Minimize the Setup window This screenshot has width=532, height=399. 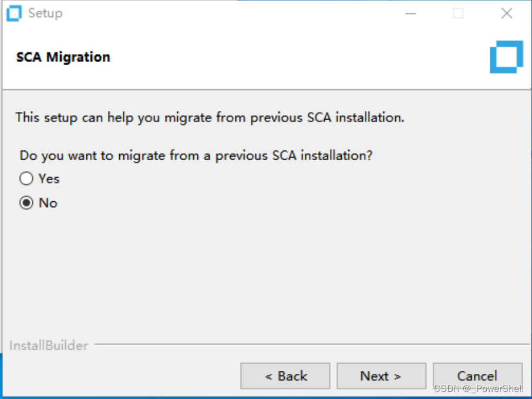(411, 13)
